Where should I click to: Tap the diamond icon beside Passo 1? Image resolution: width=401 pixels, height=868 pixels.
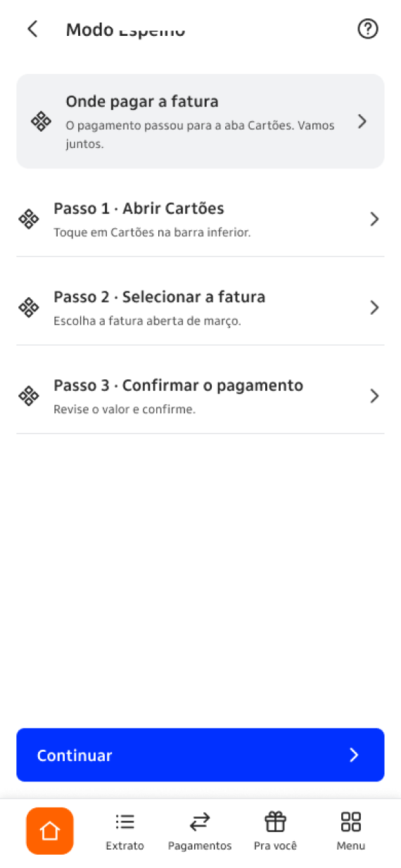point(28,219)
